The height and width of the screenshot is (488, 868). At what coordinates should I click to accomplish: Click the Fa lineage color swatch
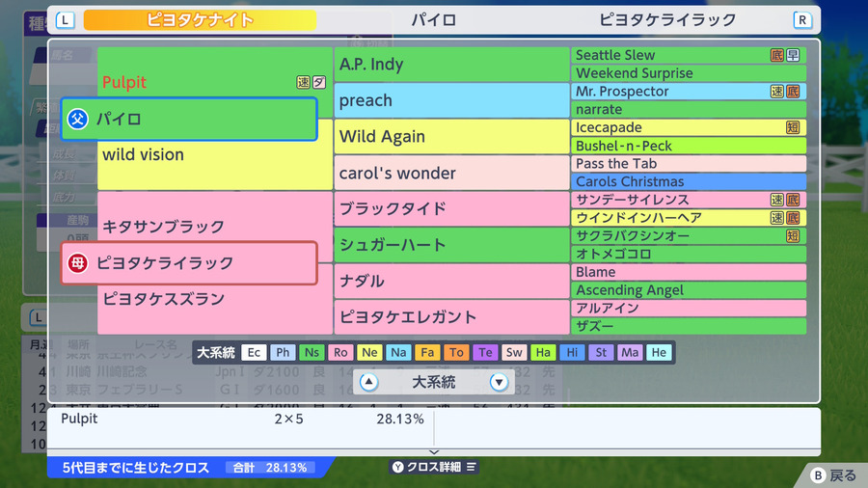click(427, 352)
